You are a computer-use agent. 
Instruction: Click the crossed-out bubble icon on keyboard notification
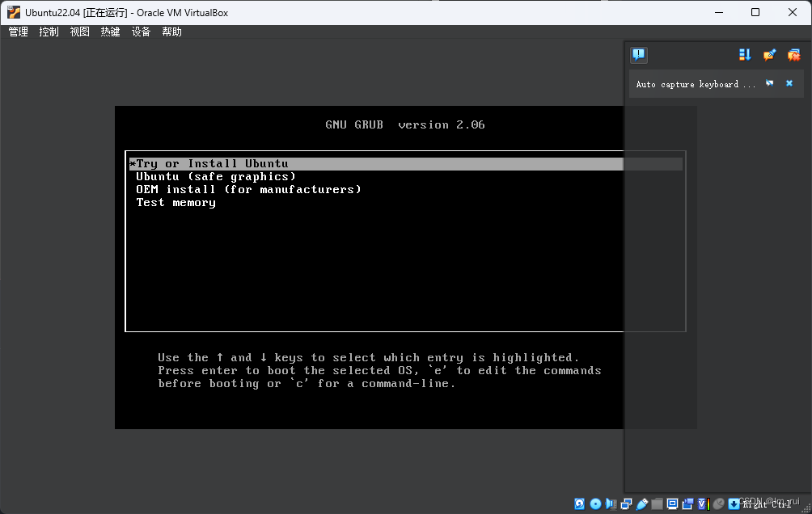(769, 83)
